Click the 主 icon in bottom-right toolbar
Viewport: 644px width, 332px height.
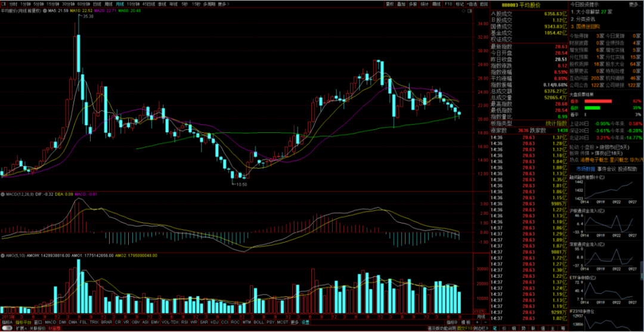[553, 328]
